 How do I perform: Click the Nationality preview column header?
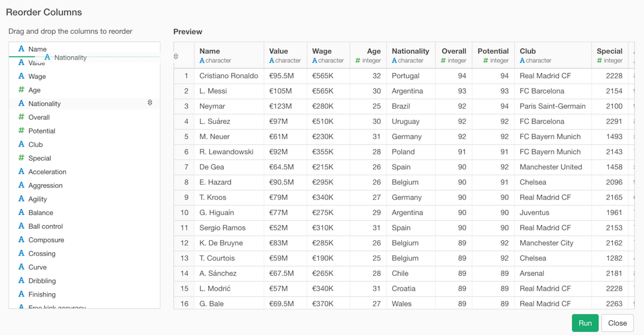click(x=411, y=55)
